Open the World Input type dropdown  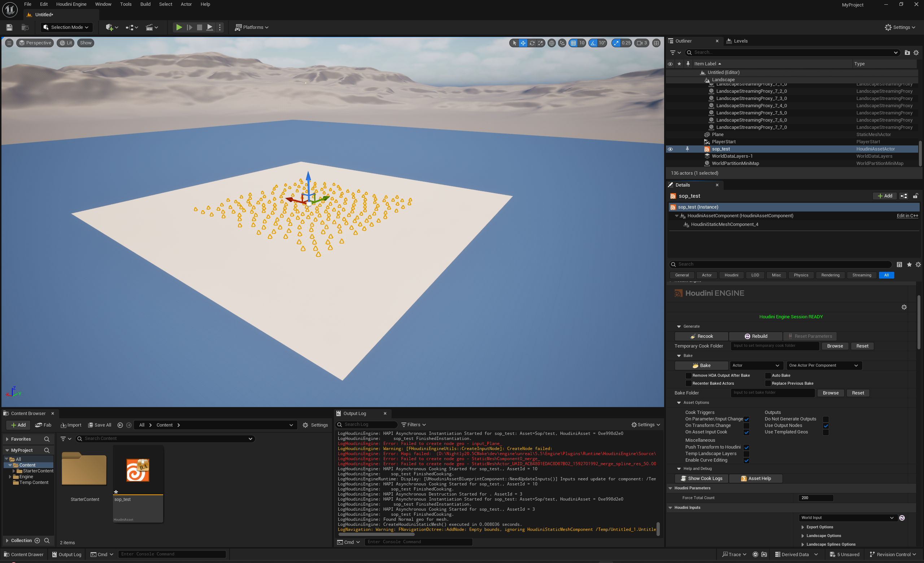(847, 518)
